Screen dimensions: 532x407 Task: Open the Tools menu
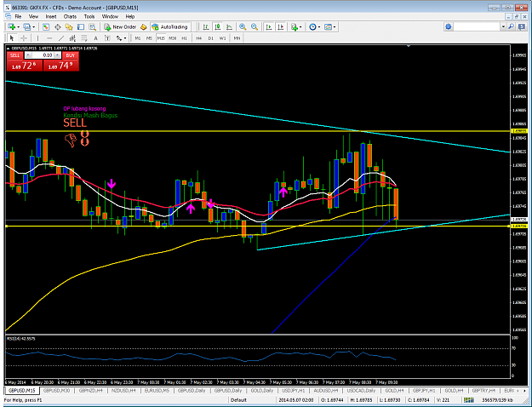[89, 16]
